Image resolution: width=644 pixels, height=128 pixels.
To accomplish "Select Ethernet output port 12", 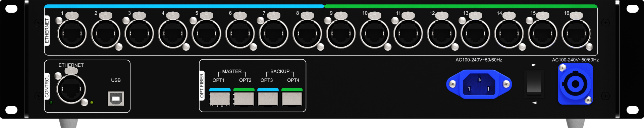I will tap(442, 34).
